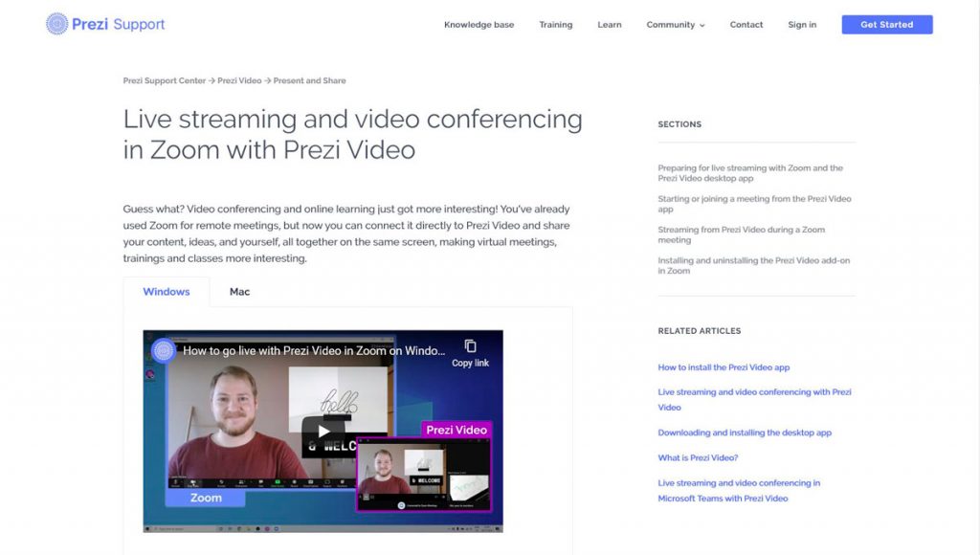Open 'How to install the Prezi Video app'

click(723, 366)
